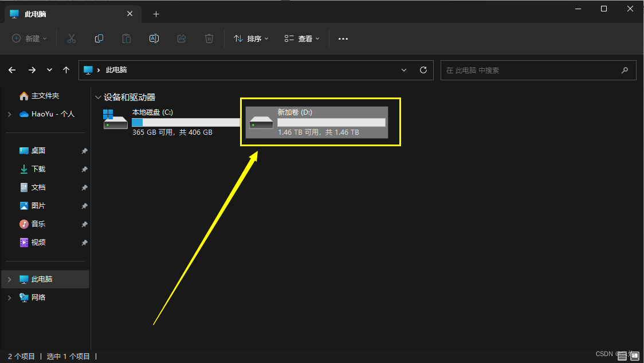Close the 此电脑 tab
This screenshot has width=644, height=363.
130,14
